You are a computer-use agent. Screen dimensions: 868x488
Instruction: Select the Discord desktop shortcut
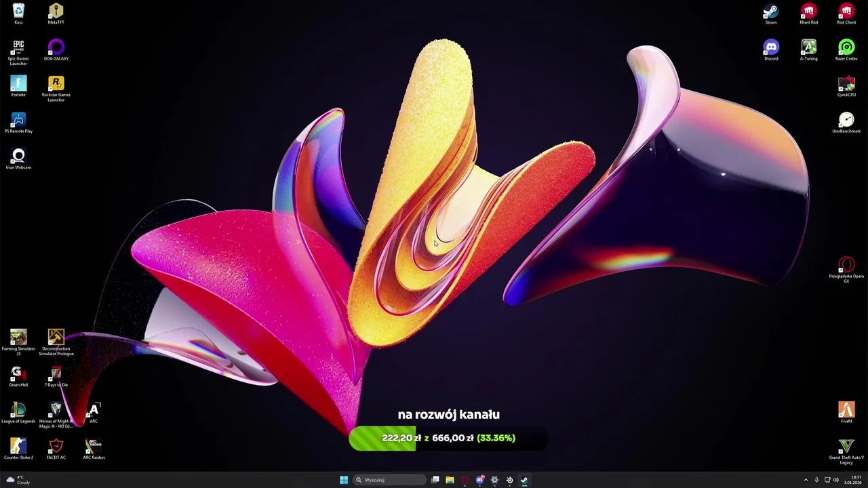click(771, 50)
